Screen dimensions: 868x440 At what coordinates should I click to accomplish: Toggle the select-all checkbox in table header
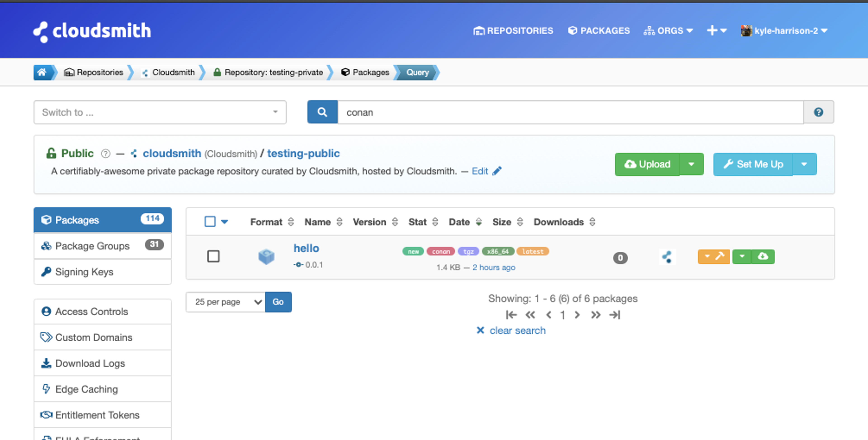click(210, 221)
